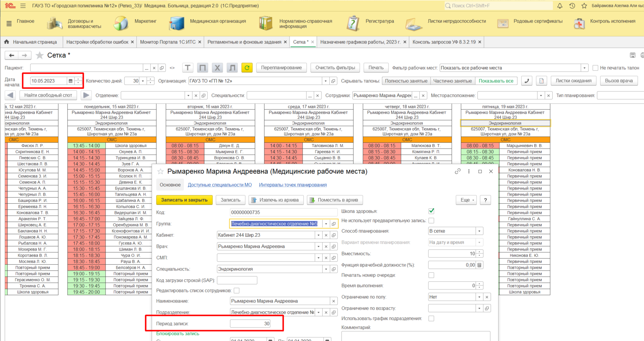The image size is (644, 341).
Task: Click the copy link icon in dialog
Action: click(458, 171)
